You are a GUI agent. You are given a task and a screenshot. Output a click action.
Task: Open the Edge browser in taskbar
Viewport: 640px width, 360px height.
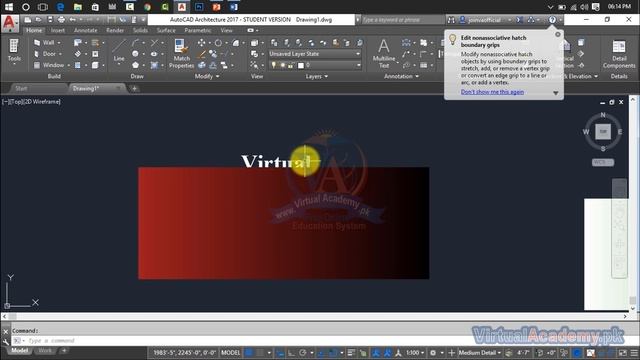click(60, 7)
